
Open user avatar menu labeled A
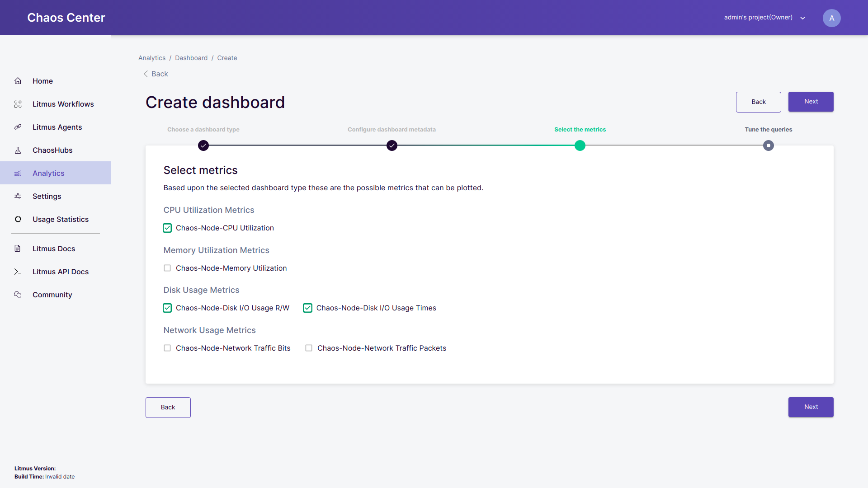tap(831, 18)
